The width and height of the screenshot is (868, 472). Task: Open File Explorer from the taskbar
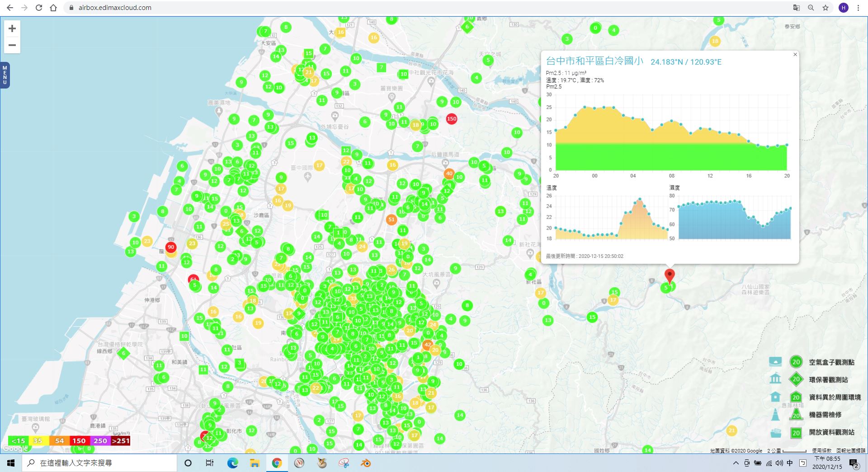[255, 463]
